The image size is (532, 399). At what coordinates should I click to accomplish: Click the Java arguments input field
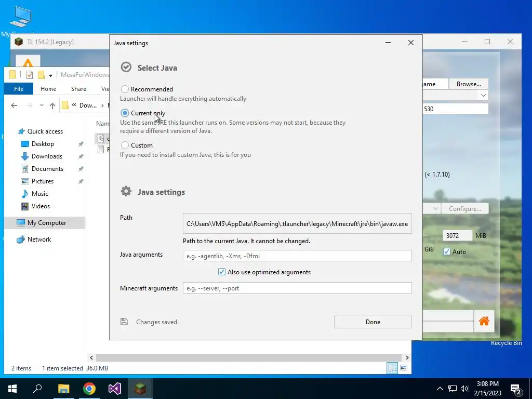coord(297,256)
